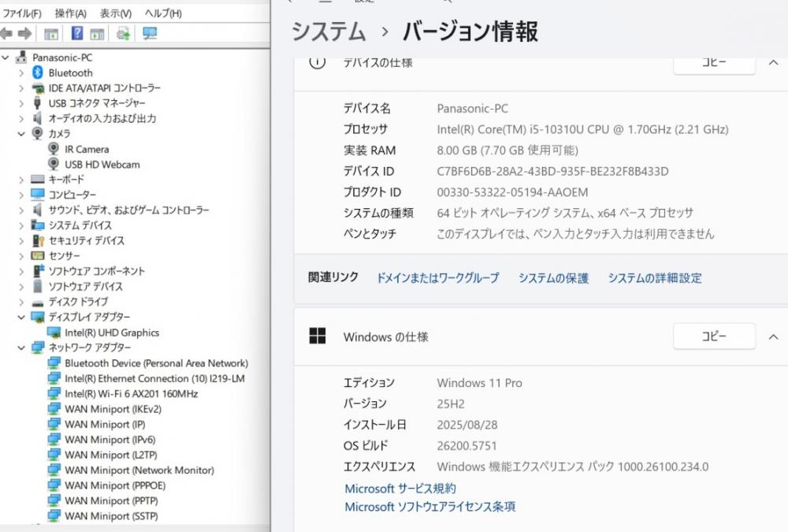Select the IR Camera device icon
Viewport: 788px width, 532px height.
pos(54,149)
